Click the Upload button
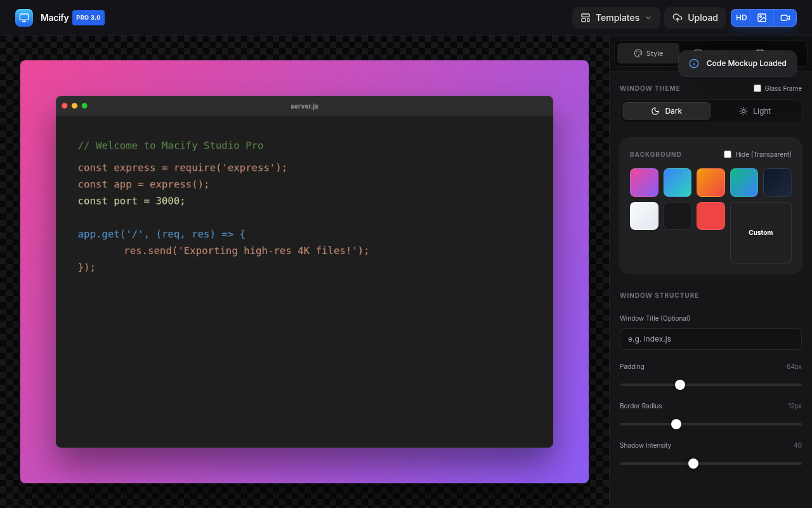Screen dimensions: 812x508 pos(695,18)
